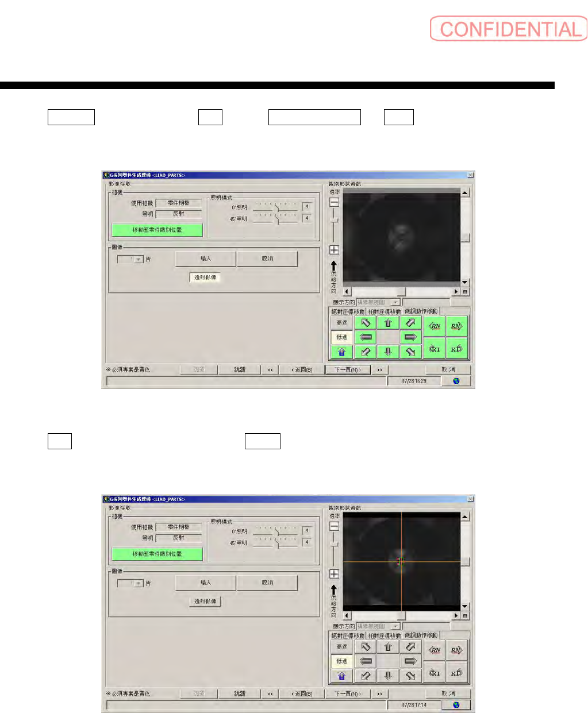Open 顯示方向 dropdown in lower window

point(378,626)
